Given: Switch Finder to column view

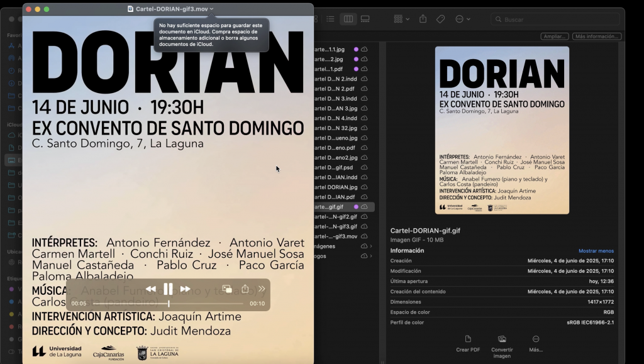Looking at the screenshot, I should (x=348, y=19).
